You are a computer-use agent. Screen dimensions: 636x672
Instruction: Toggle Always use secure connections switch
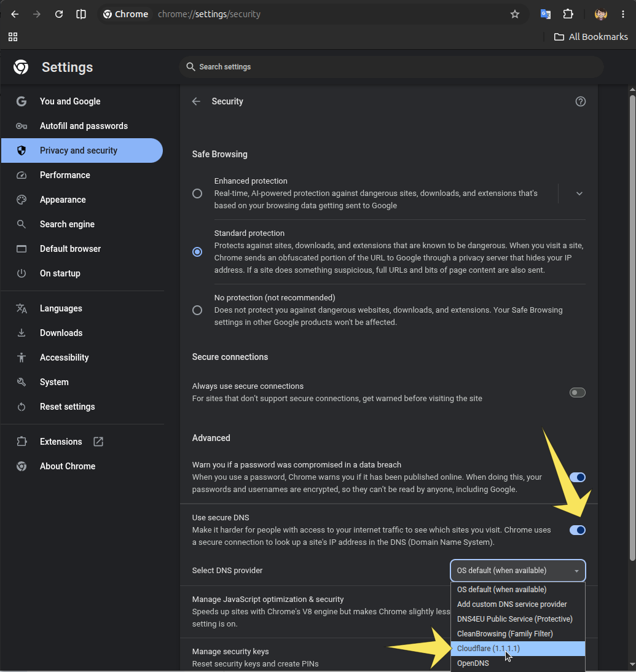pyautogui.click(x=577, y=392)
